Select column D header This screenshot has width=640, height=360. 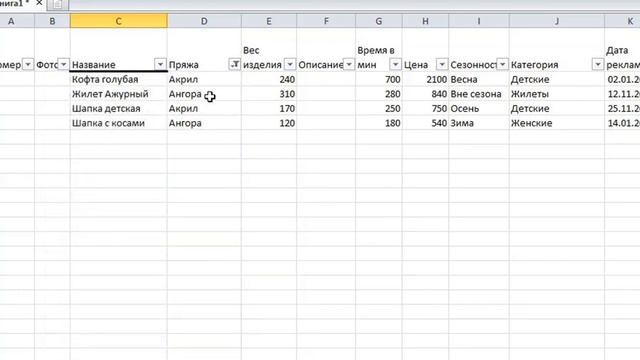[204, 21]
